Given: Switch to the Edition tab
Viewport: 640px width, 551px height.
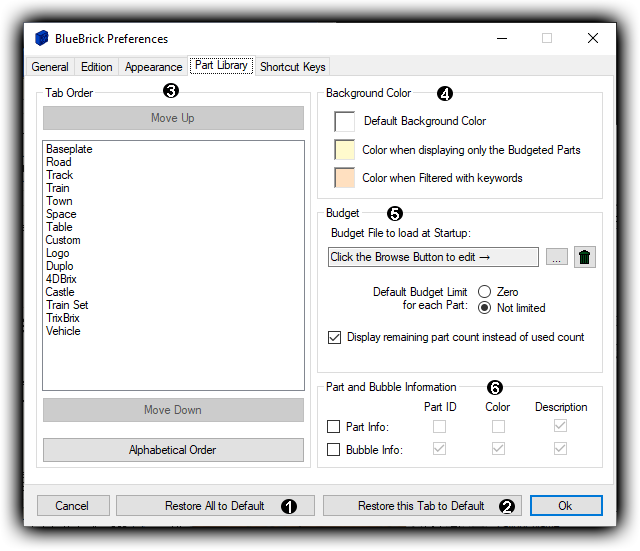Looking at the screenshot, I should [97, 67].
